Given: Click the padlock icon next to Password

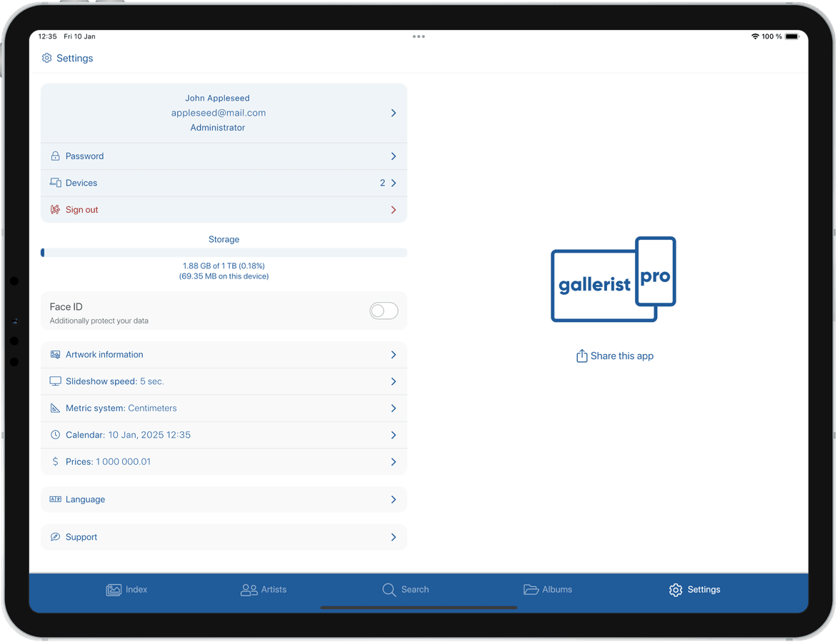Looking at the screenshot, I should tap(55, 156).
